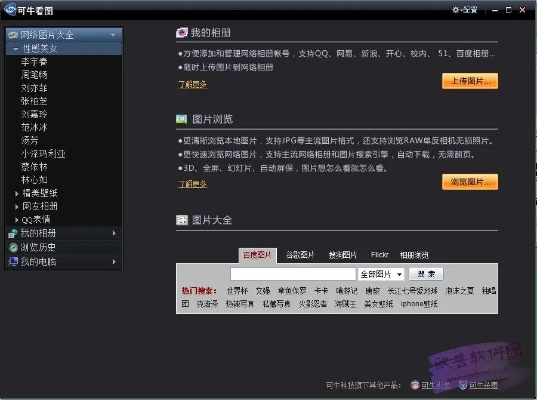Screen dimensions: 537x400
Task: Click the 图片浏览 section picture icon
Action: 182,119
